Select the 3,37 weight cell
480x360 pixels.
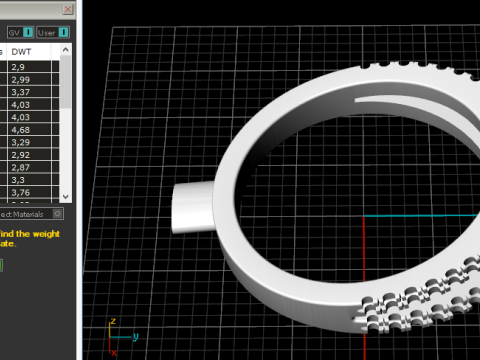29,92
